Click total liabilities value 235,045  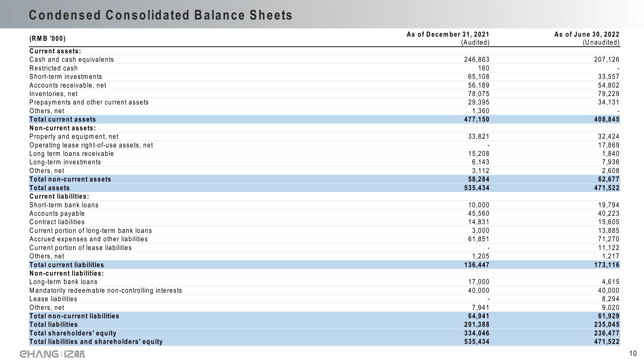[607, 325]
